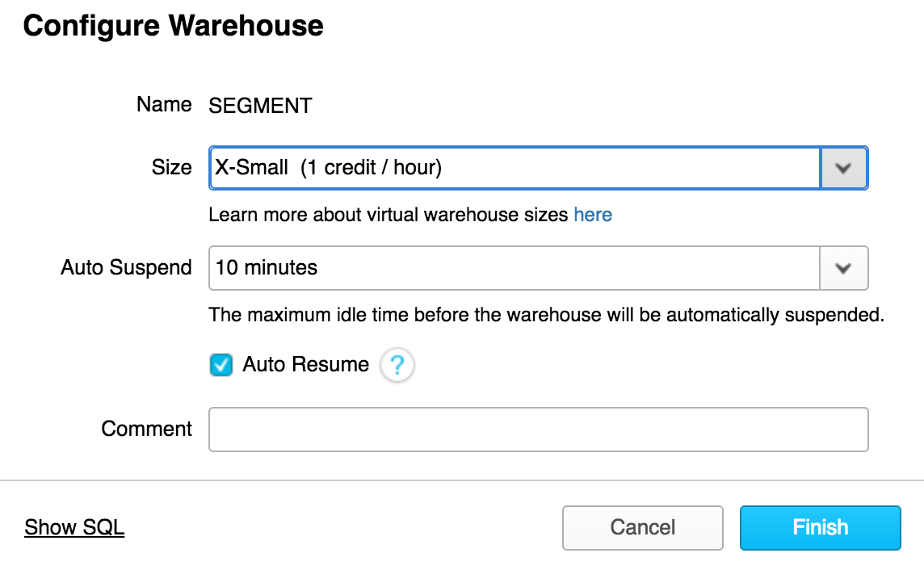Expand the Size dropdown arrow
The height and width of the screenshot is (570, 924).
coord(844,168)
